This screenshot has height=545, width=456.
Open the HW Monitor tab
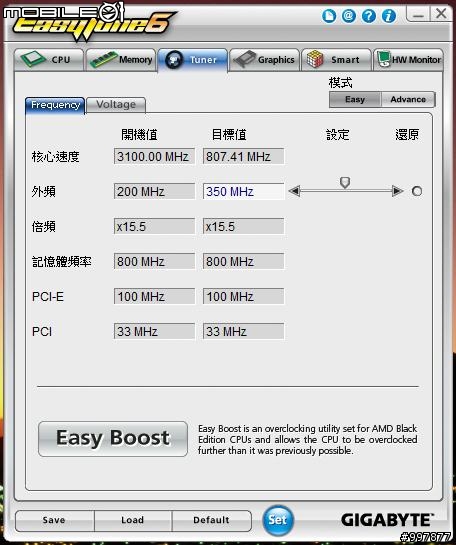pos(408,60)
